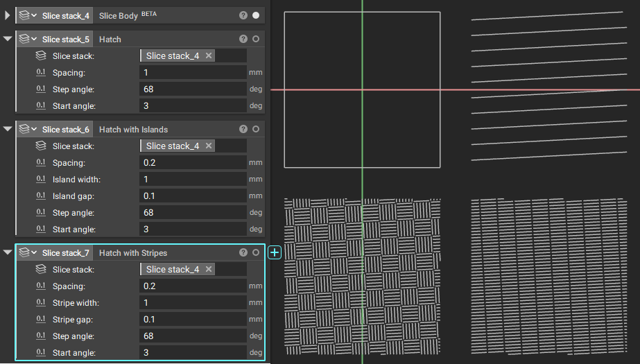640x364 pixels.
Task: Click the Hatch with Stripes block title
Action: click(x=133, y=253)
